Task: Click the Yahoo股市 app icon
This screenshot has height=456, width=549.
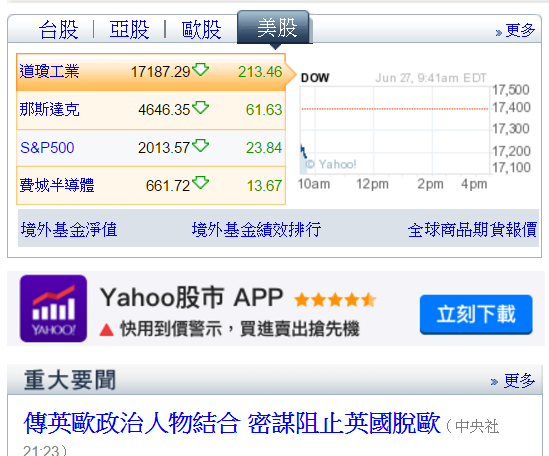Action: 53,308
